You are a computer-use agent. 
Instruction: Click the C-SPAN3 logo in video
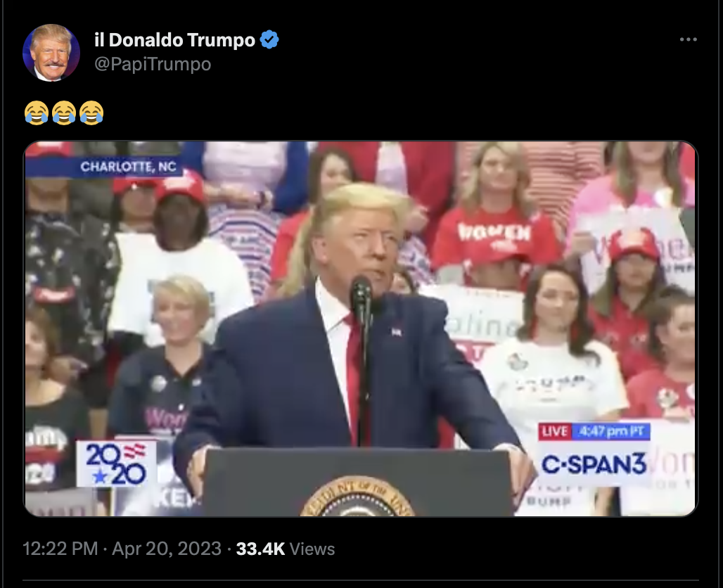coord(594,464)
